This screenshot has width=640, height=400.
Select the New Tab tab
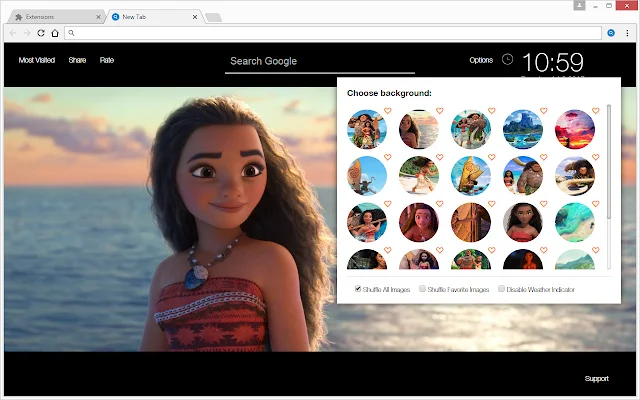tap(155, 17)
